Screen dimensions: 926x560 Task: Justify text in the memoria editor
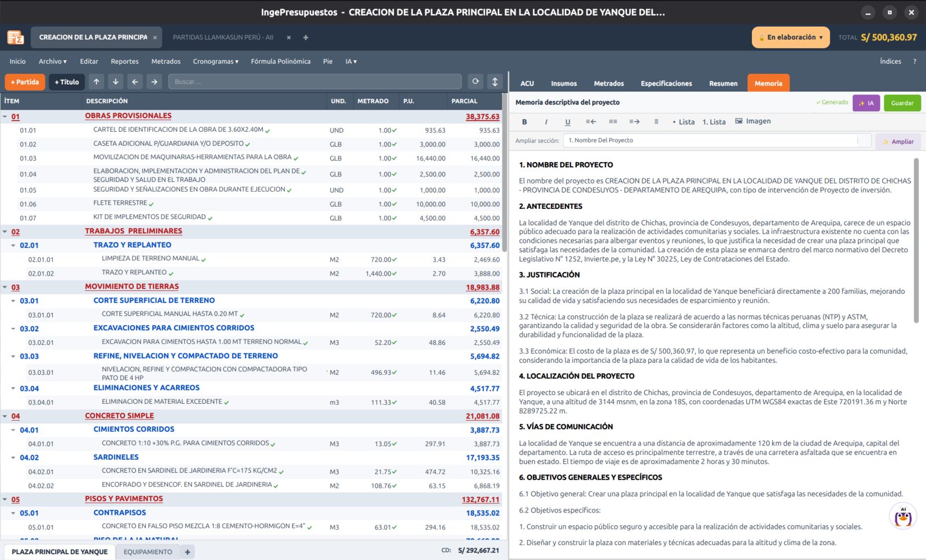click(x=656, y=121)
